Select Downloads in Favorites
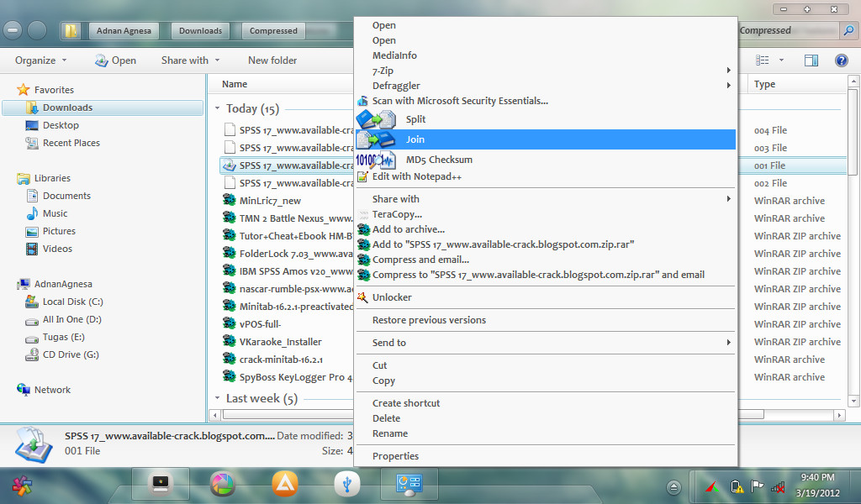Image resolution: width=861 pixels, height=504 pixels. click(103, 108)
